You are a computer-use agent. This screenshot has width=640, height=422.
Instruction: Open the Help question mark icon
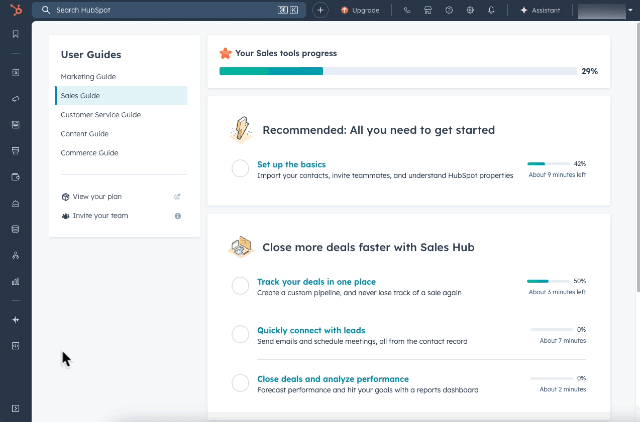[449, 10]
